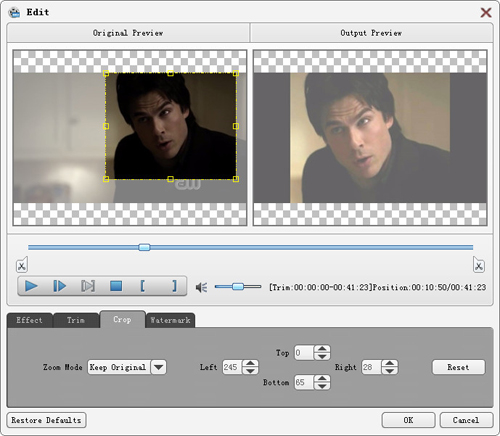Close the Edit dialog with red X
500x436 pixels.
[486, 13]
